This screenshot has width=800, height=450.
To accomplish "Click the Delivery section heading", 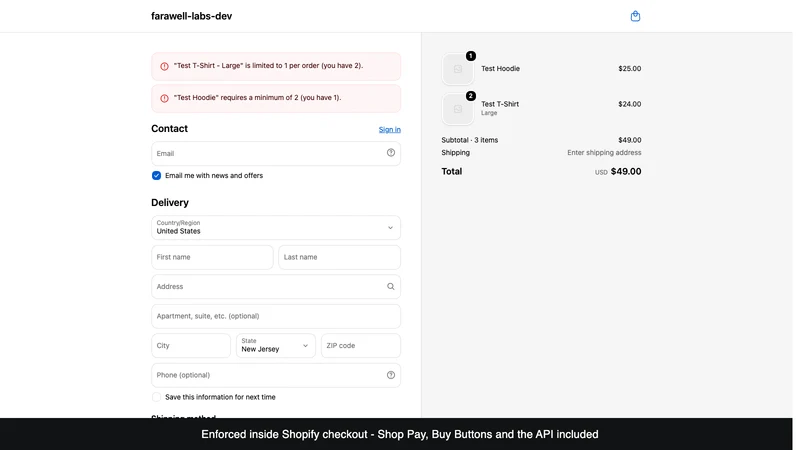I will point(170,203).
